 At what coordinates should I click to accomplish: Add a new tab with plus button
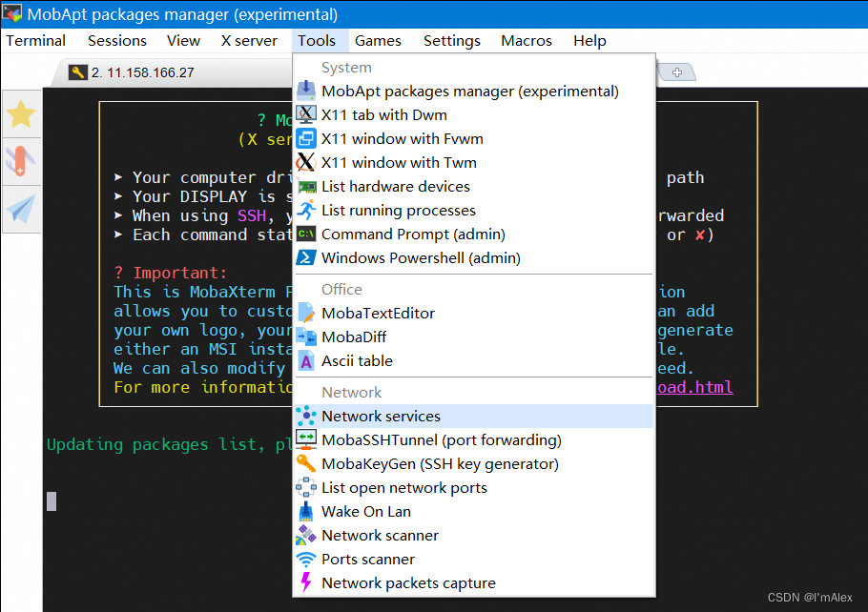(x=676, y=72)
